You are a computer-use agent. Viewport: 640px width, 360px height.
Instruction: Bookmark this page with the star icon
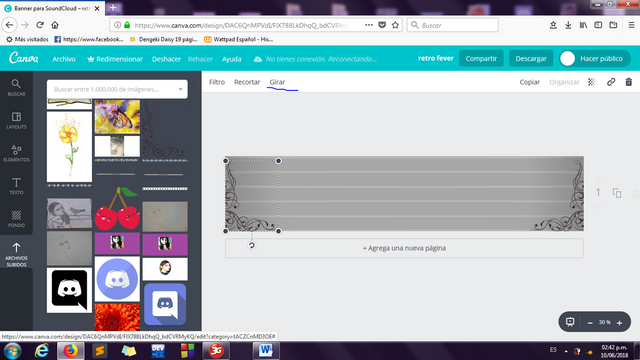395,25
